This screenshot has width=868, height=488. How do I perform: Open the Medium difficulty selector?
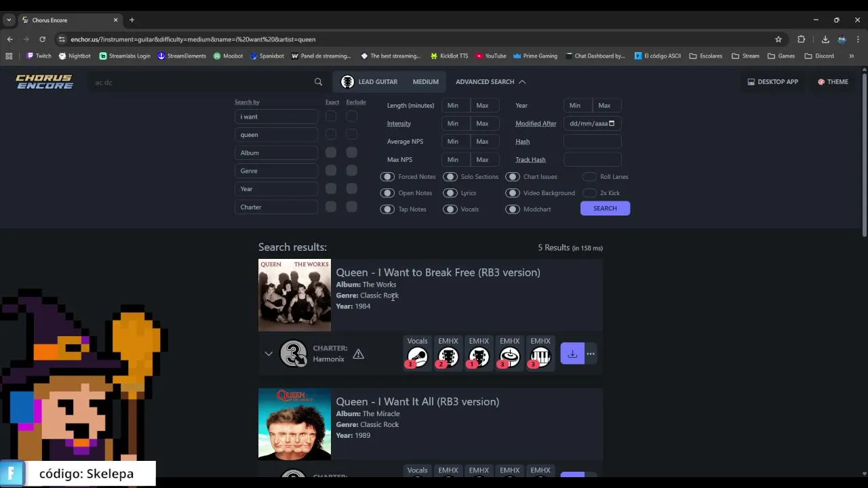click(425, 82)
